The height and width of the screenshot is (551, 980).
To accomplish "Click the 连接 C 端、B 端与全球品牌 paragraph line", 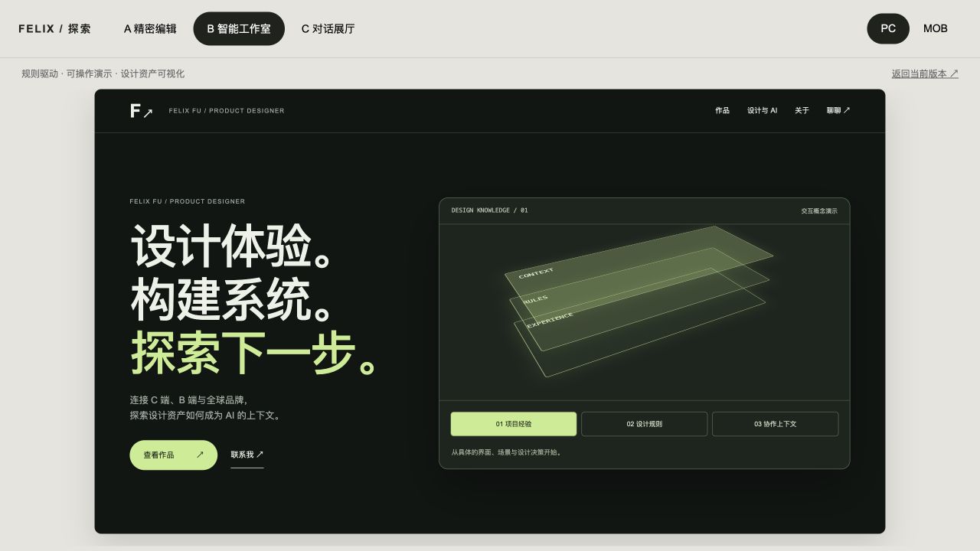I will click(x=188, y=399).
